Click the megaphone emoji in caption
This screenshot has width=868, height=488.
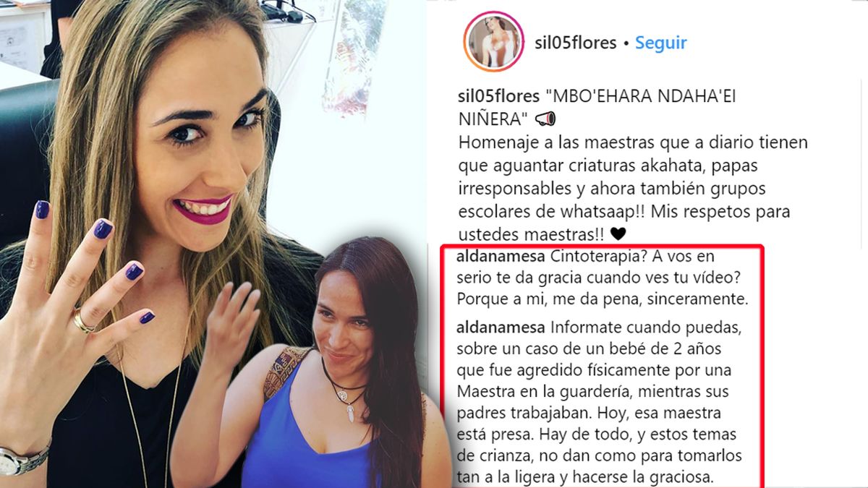[x=546, y=119]
